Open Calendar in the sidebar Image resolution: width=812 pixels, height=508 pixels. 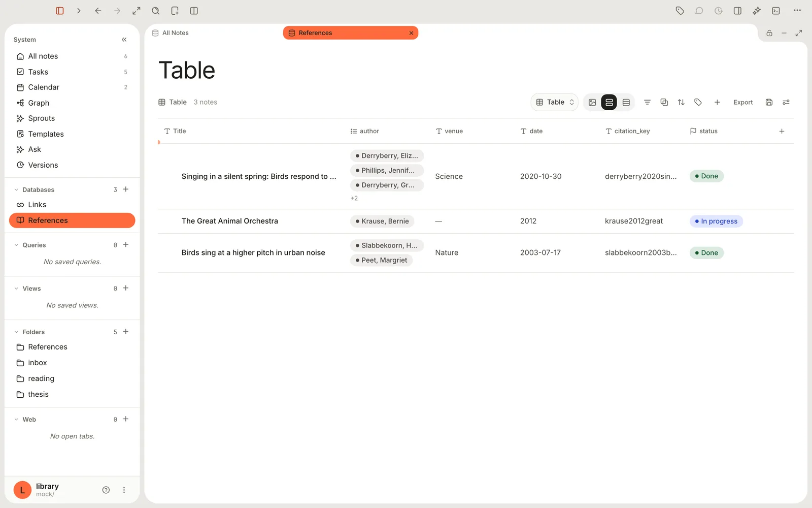pos(72,87)
